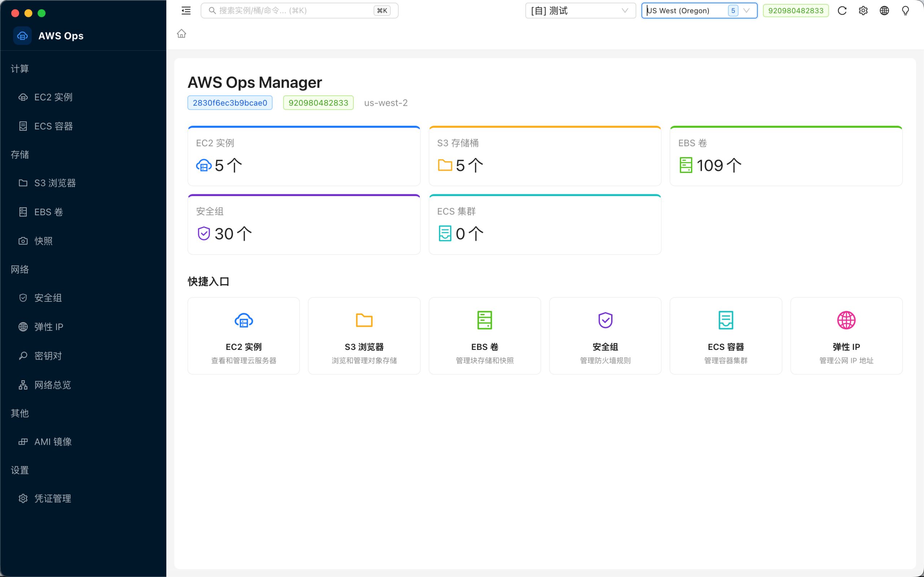
Task: Open AMI 镜像 in the sidebar
Action: click(x=83, y=442)
